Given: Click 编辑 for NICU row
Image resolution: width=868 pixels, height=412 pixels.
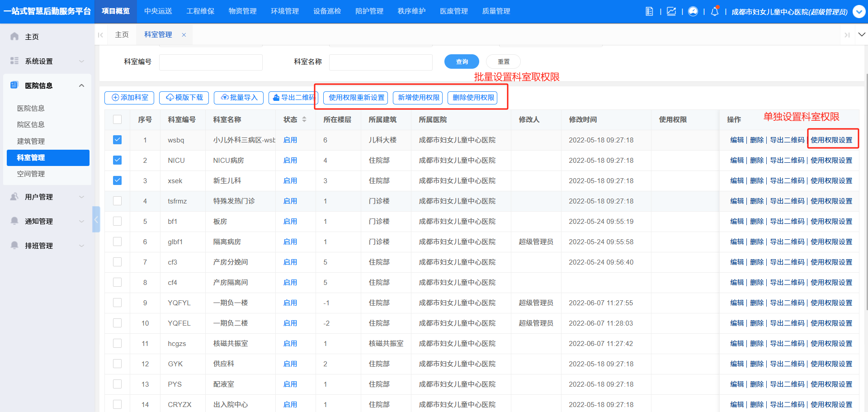Looking at the screenshot, I should tap(737, 160).
